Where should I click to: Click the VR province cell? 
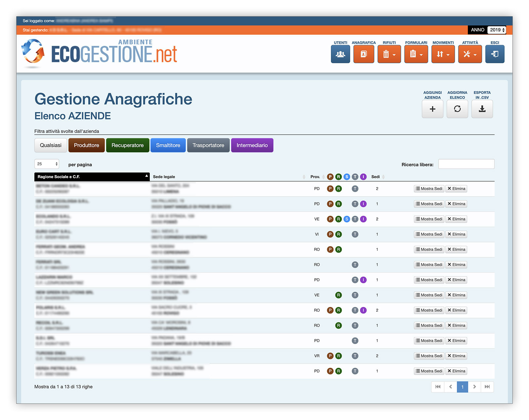pos(317,356)
